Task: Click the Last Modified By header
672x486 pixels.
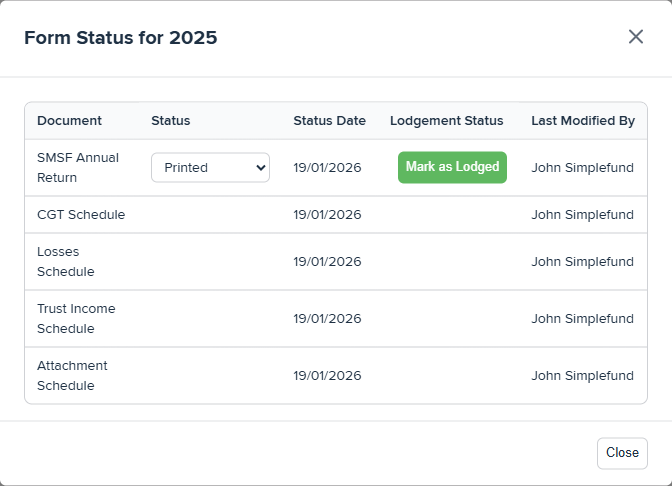Action: 583,121
